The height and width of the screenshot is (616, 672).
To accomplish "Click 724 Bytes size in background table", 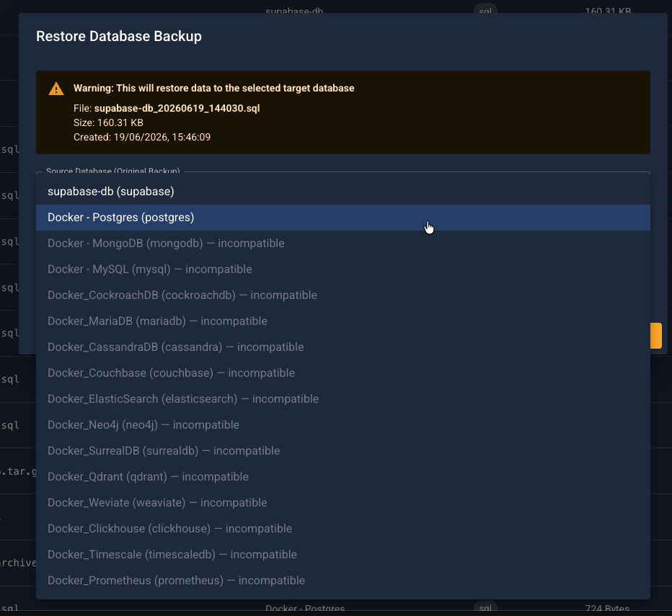I will pos(607,609).
